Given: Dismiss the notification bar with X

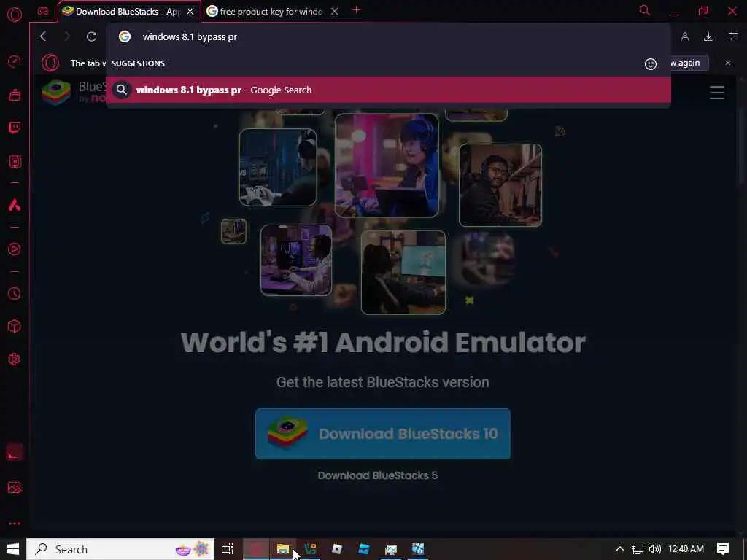Looking at the screenshot, I should [x=727, y=63].
